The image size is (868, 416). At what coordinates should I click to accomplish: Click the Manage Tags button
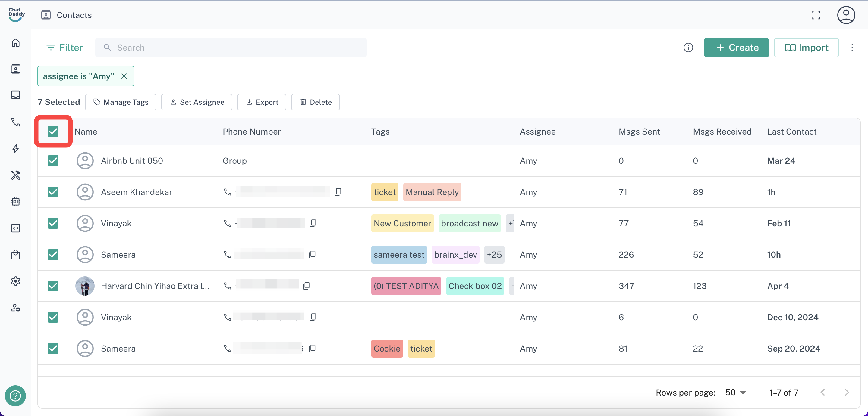(x=121, y=102)
